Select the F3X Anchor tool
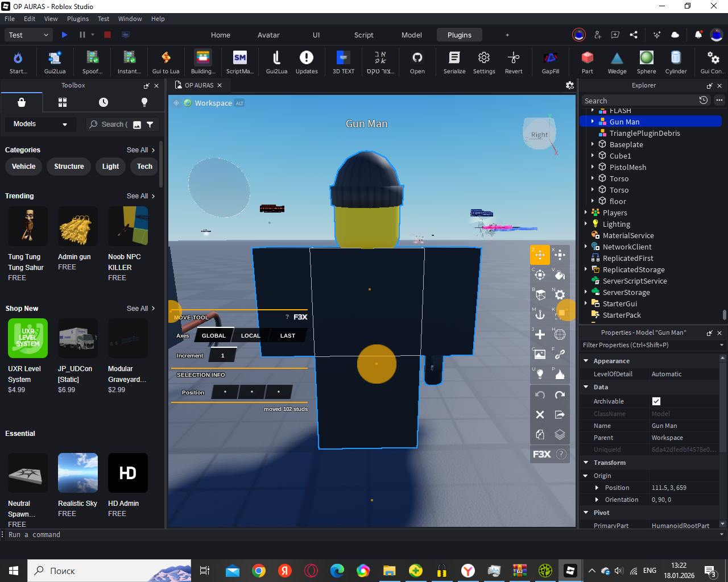 [540, 314]
